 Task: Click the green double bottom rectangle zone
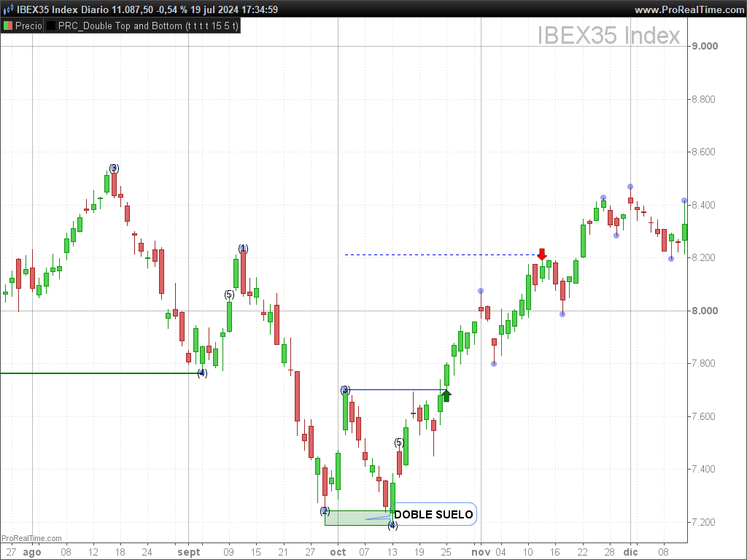pyautogui.click(x=357, y=518)
